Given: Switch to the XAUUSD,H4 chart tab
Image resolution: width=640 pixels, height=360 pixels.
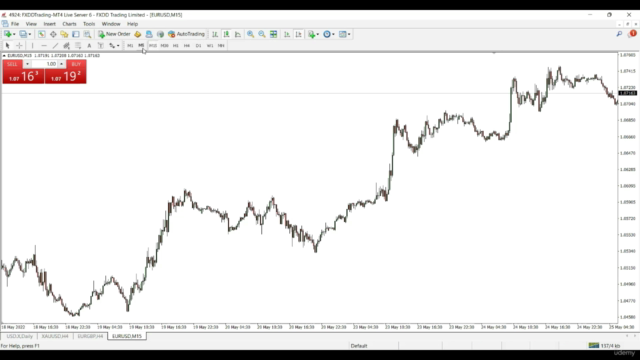Looking at the screenshot, I should pos(55,336).
